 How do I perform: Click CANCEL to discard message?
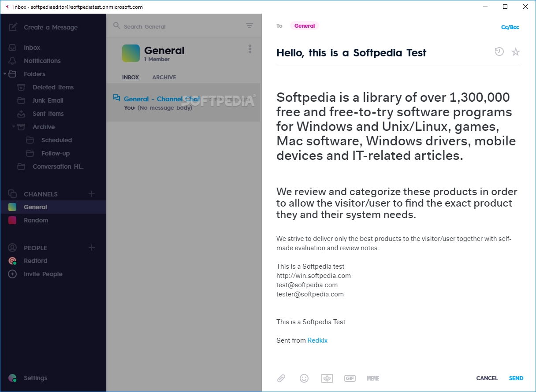tap(487, 378)
